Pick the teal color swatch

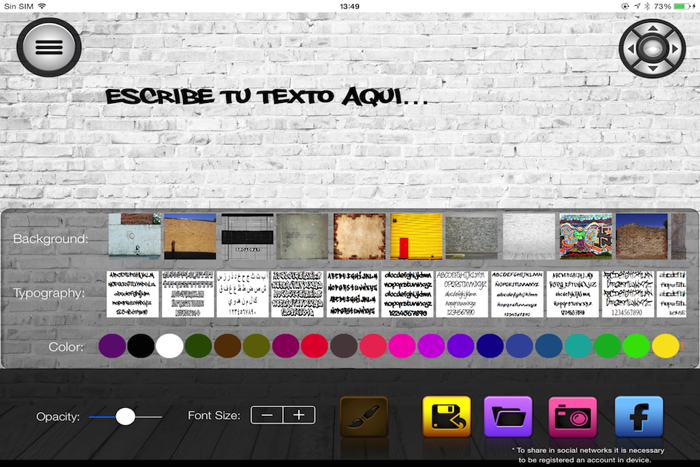578,346
